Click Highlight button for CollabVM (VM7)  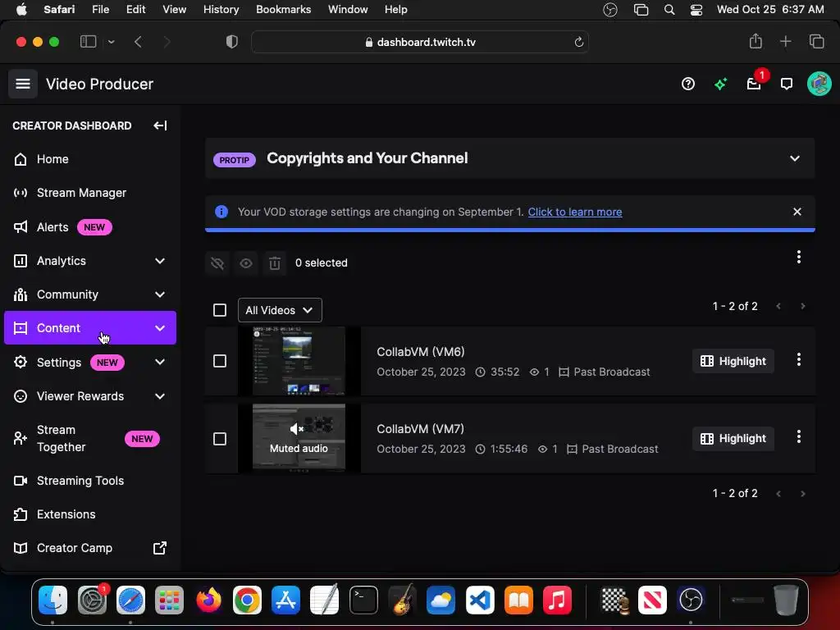pos(733,438)
